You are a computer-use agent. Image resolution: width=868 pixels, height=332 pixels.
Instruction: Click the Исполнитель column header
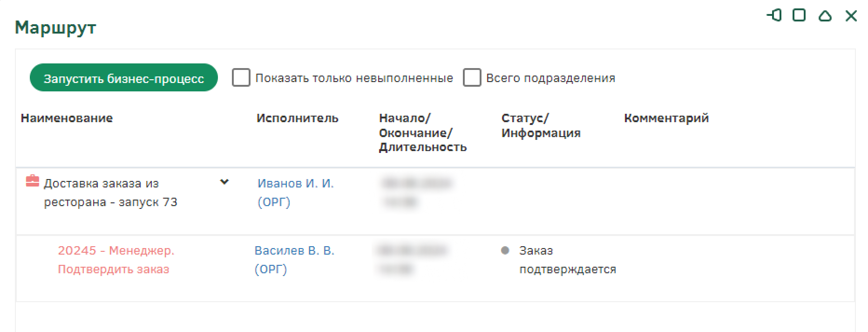[x=297, y=118]
